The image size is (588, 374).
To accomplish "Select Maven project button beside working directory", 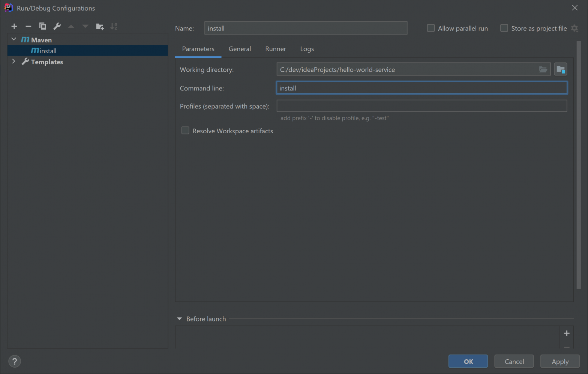I will 560,69.
